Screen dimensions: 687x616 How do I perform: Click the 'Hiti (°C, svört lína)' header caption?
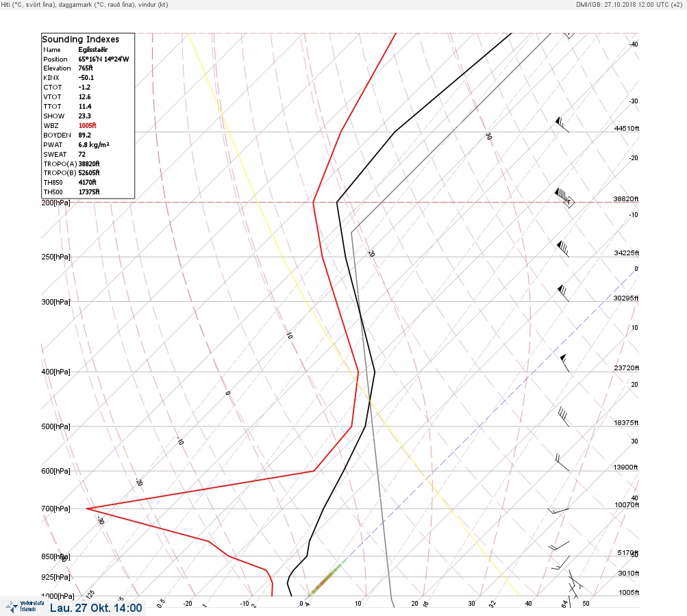point(29,4)
